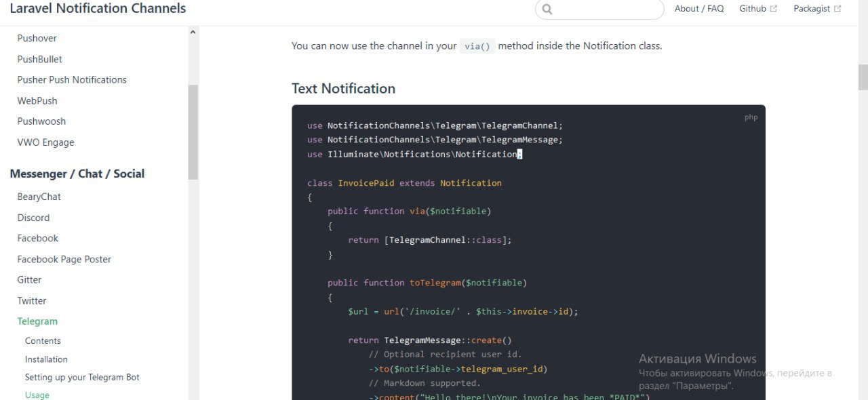Open PushBullet in the sidebar
Viewport: 868px width, 400px height.
[x=40, y=59]
